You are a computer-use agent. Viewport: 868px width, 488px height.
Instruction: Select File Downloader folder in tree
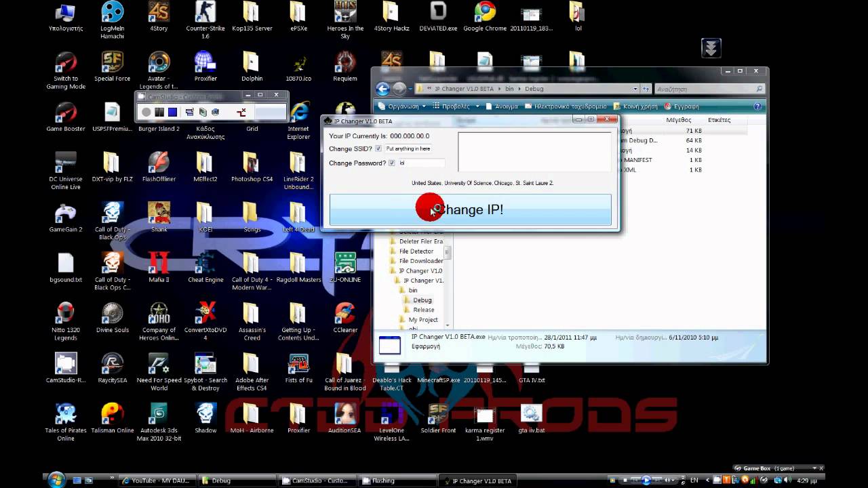(416, 261)
